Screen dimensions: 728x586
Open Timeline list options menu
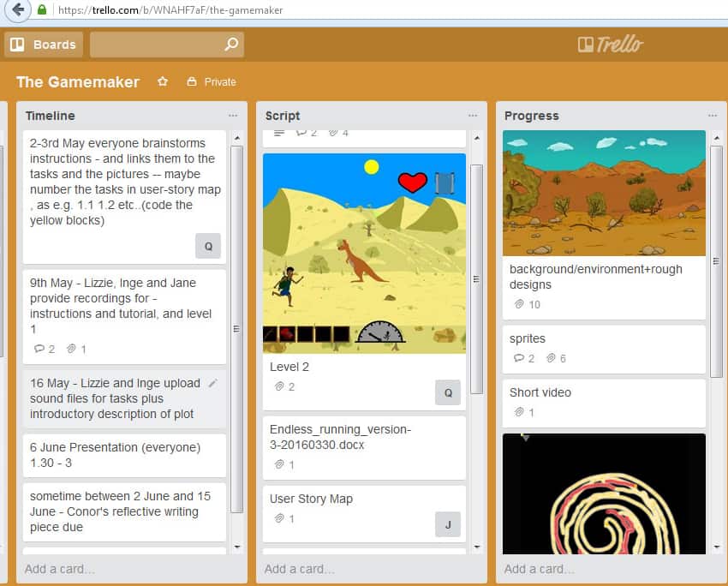(233, 116)
